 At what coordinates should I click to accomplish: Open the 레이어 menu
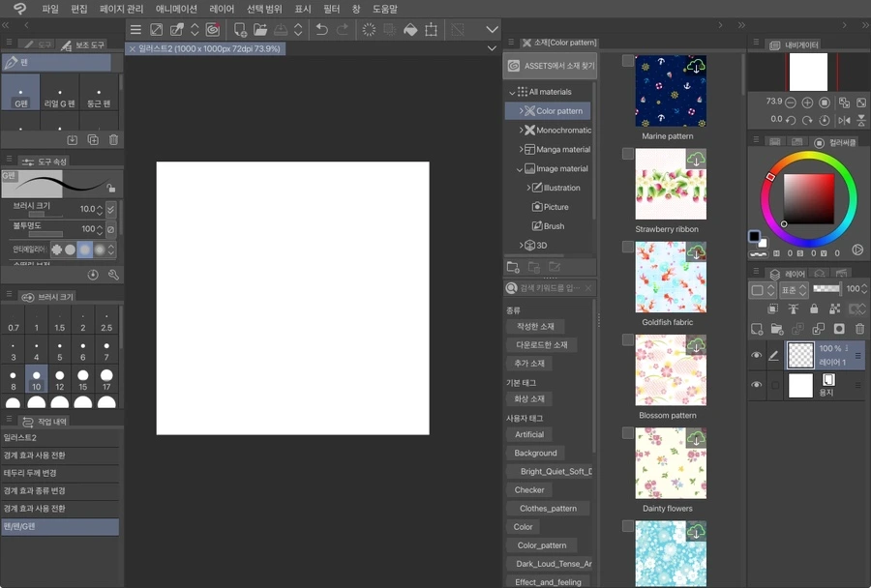pos(222,9)
